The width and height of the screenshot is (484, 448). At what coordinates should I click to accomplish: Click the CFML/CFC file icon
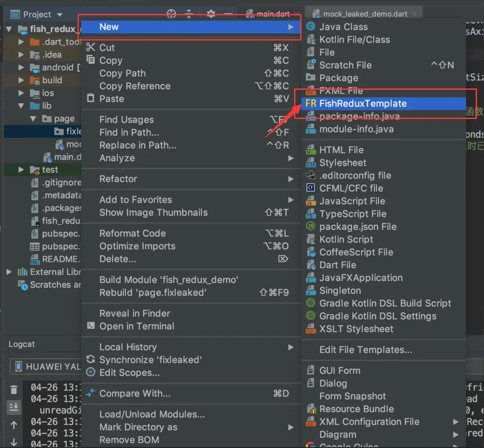tap(311, 188)
